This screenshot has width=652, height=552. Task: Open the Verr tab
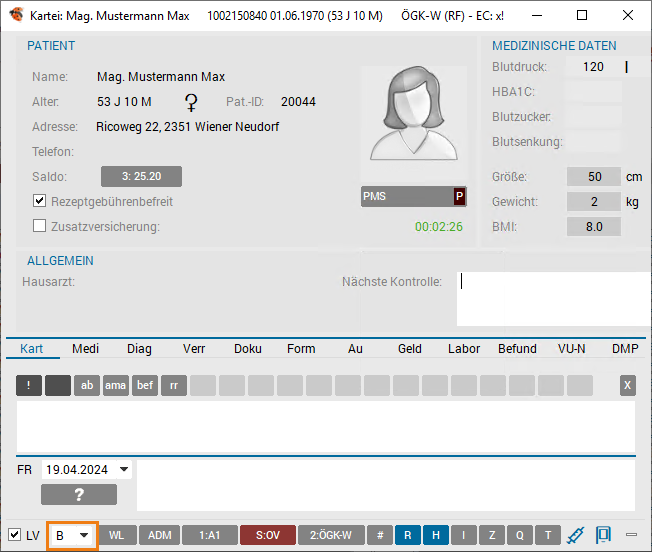click(x=194, y=348)
